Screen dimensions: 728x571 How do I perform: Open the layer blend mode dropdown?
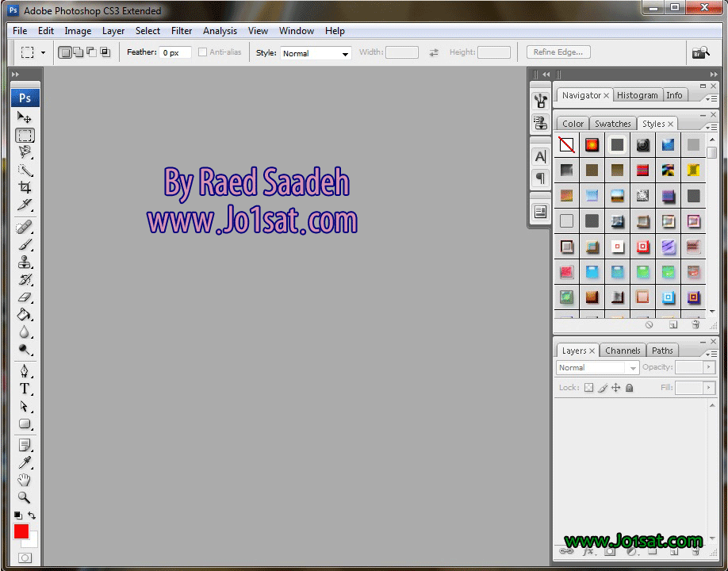click(x=597, y=368)
